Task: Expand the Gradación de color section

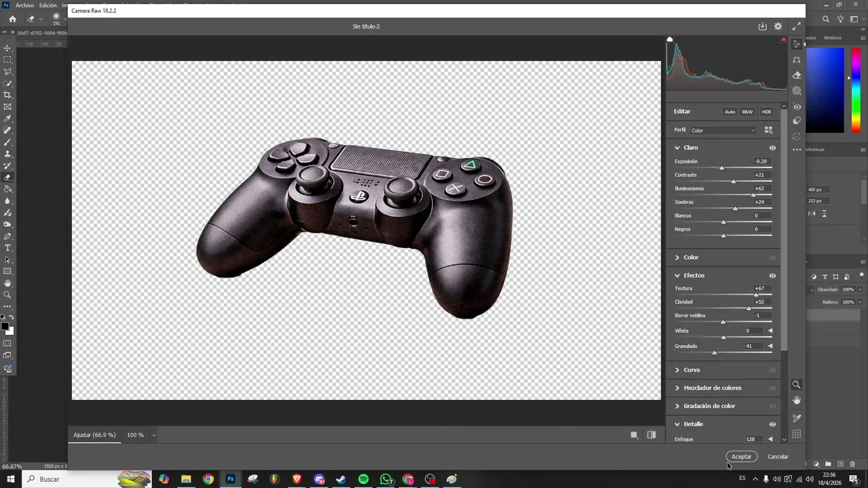Action: pyautogui.click(x=677, y=406)
